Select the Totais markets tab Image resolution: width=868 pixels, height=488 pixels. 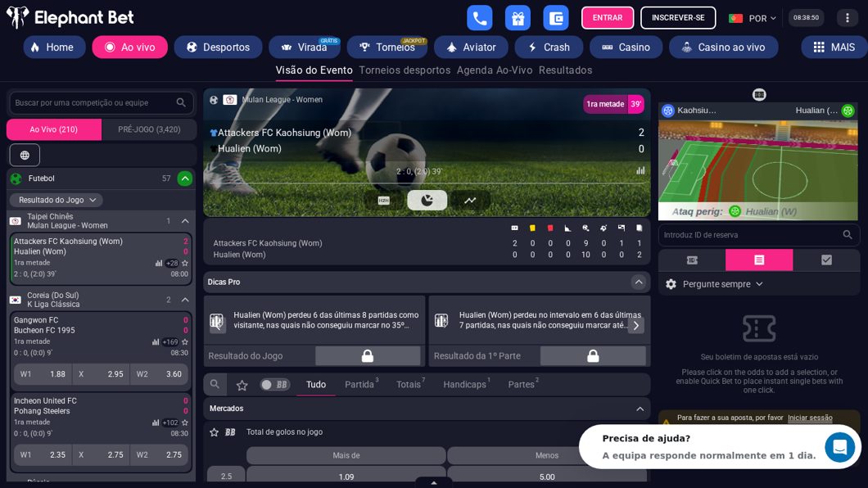[x=410, y=385]
